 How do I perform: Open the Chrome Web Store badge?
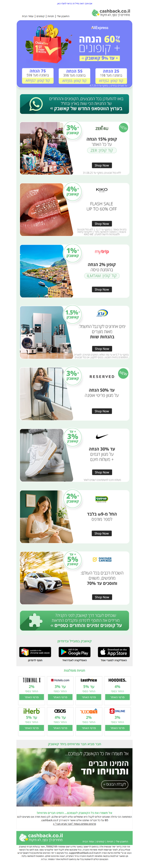click(x=35, y=652)
